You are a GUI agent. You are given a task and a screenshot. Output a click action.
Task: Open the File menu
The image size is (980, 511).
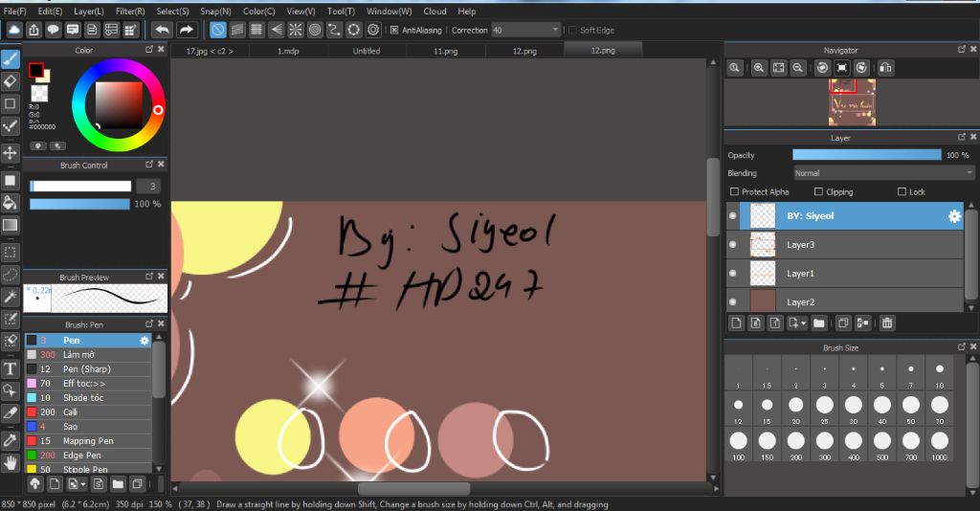15,11
